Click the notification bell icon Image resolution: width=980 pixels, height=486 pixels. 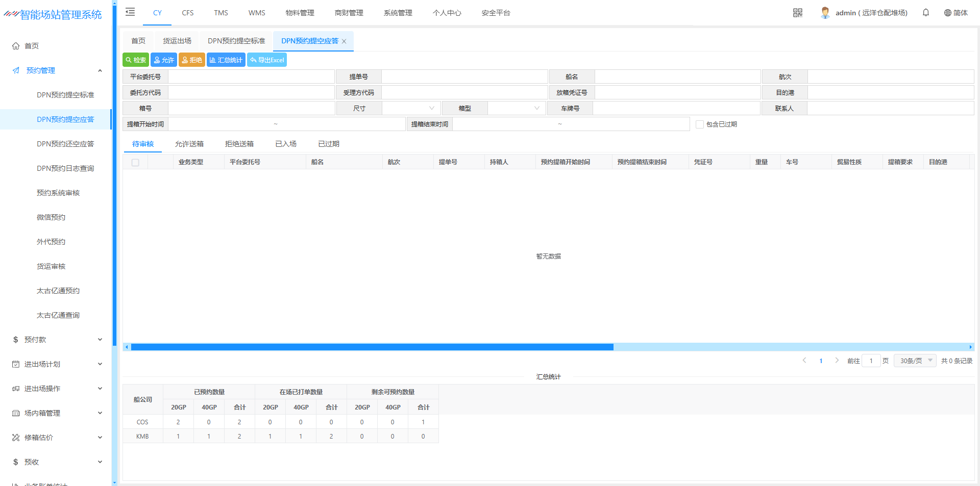pos(925,13)
